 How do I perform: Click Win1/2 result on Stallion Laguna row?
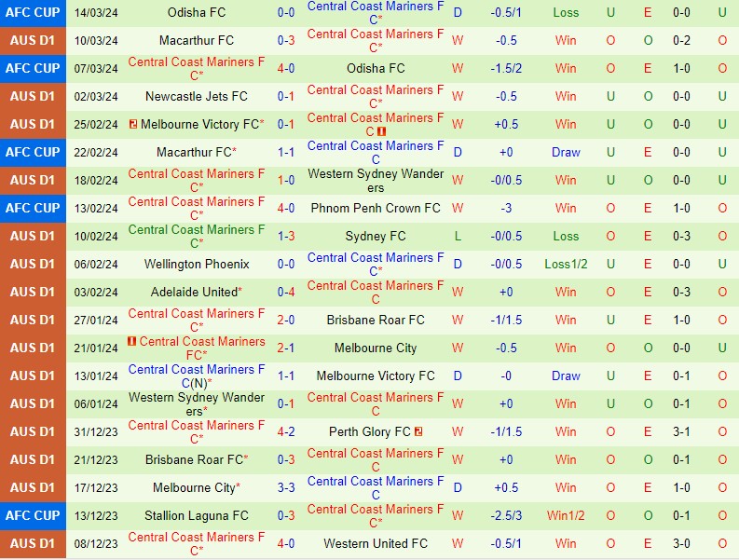(566, 515)
